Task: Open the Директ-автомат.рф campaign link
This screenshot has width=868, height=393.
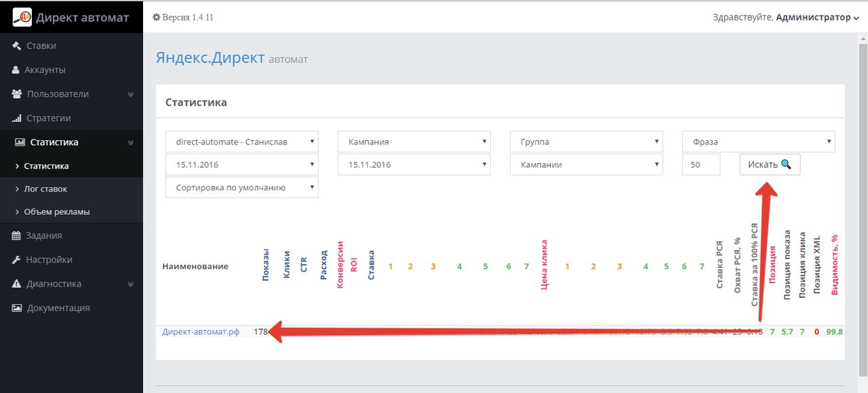Action: 201,332
